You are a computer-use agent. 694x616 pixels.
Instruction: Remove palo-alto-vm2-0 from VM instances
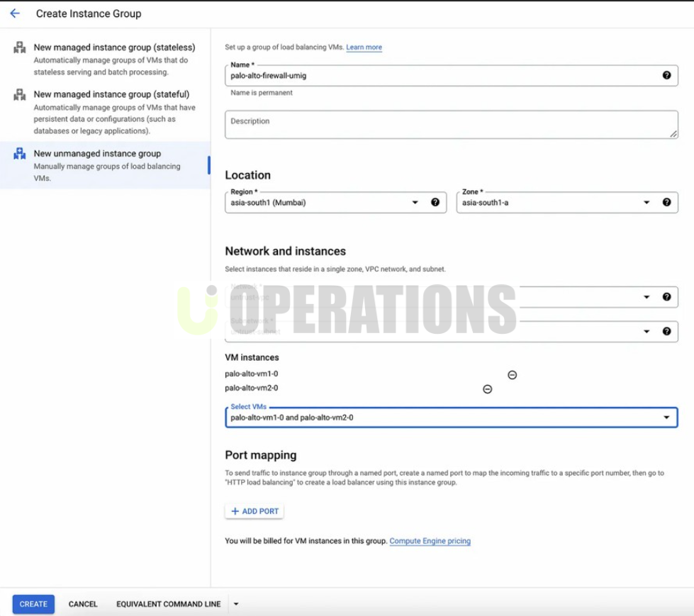pyautogui.click(x=487, y=389)
